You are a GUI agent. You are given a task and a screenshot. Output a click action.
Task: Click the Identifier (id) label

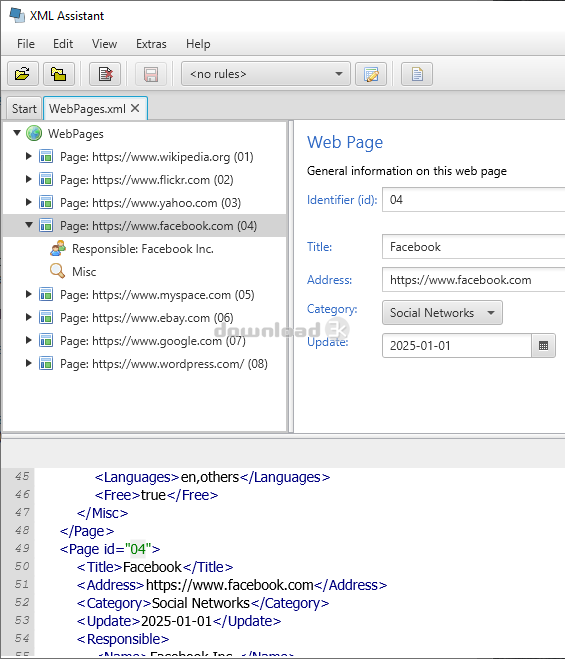[342, 200]
